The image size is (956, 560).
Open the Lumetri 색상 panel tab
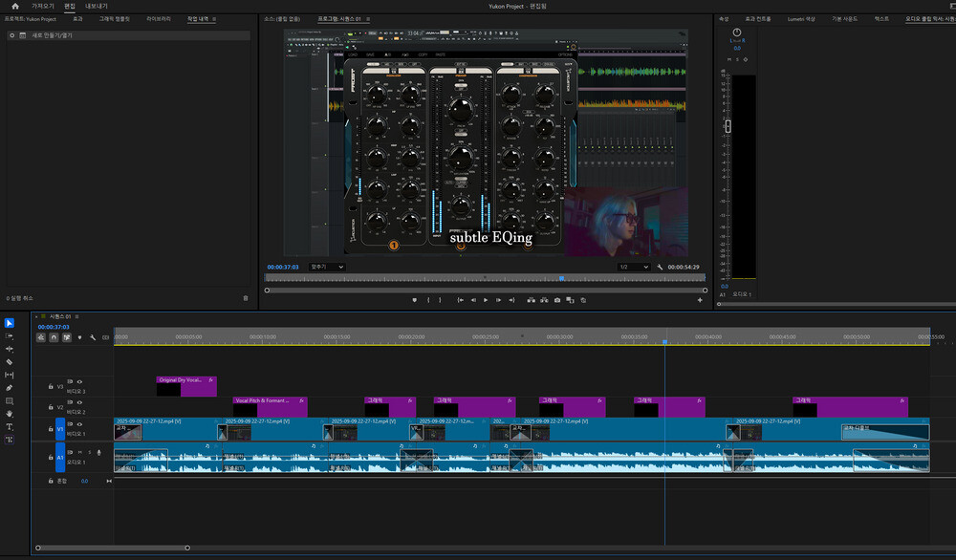801,18
